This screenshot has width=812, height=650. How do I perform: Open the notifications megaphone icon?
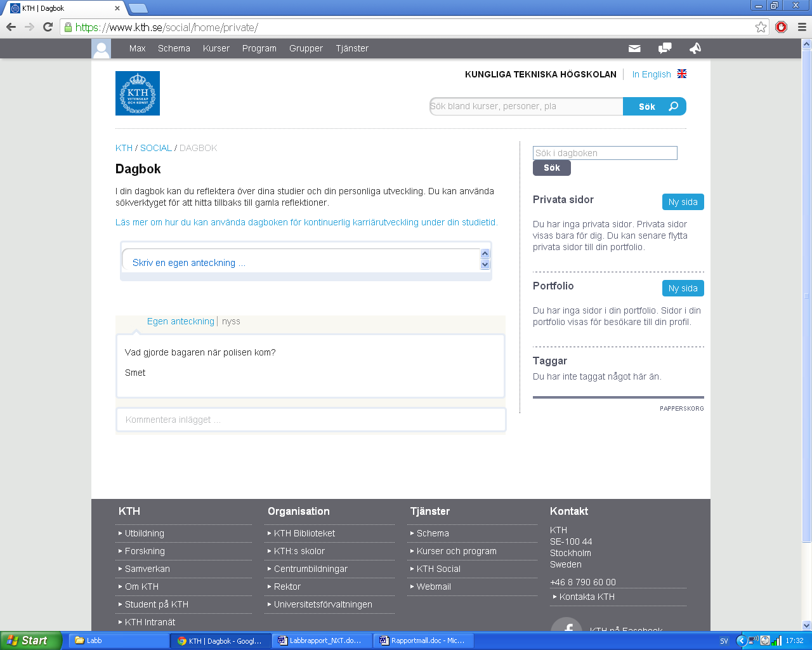click(x=695, y=48)
